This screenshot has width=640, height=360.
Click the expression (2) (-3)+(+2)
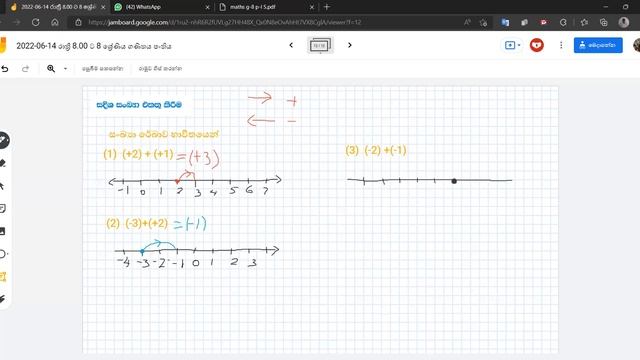[x=137, y=223]
